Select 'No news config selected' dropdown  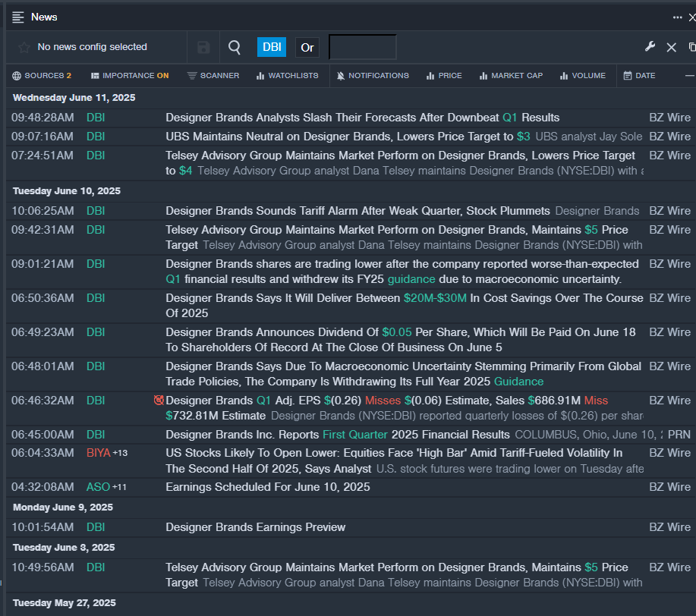coord(93,47)
